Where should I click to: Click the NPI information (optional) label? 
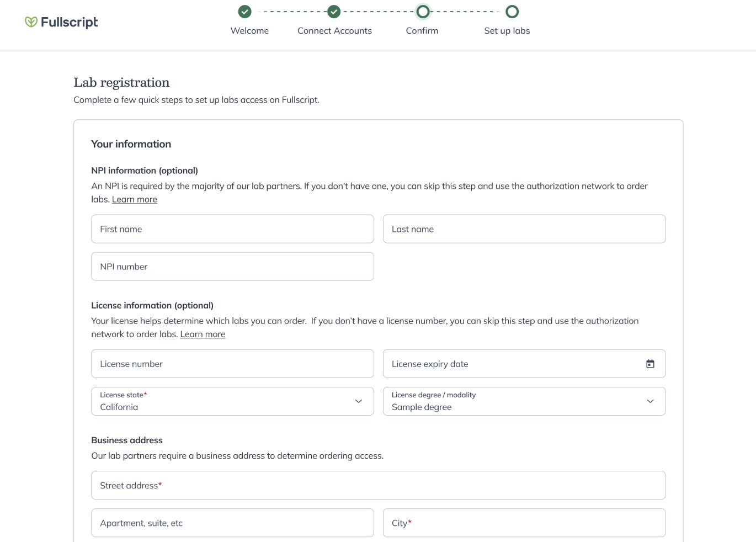pyautogui.click(x=145, y=171)
